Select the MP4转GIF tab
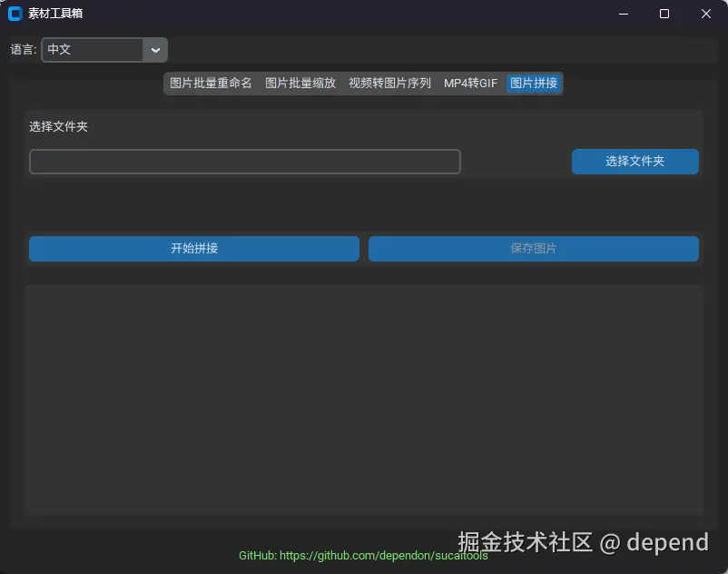The image size is (728, 574). point(470,84)
